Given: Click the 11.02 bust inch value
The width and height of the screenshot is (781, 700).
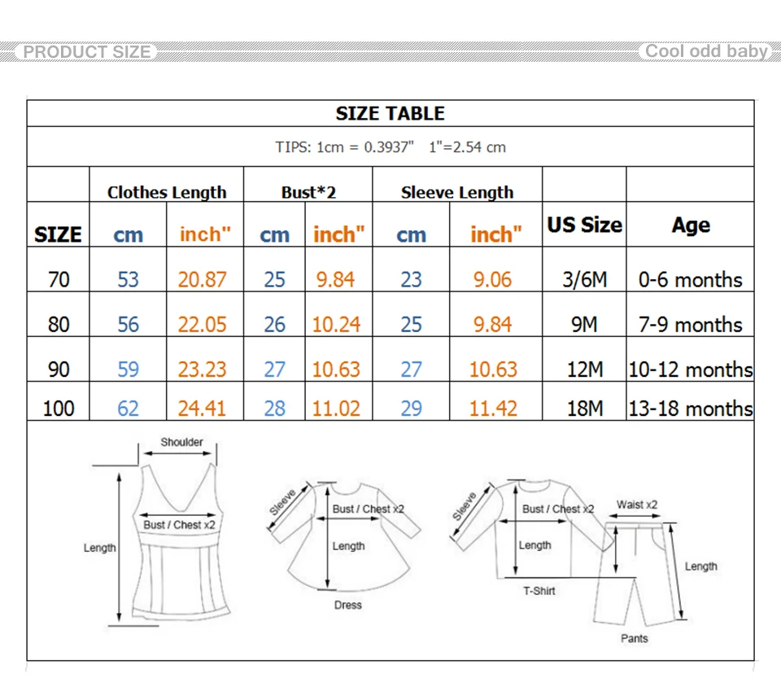Looking at the screenshot, I should (x=336, y=409).
